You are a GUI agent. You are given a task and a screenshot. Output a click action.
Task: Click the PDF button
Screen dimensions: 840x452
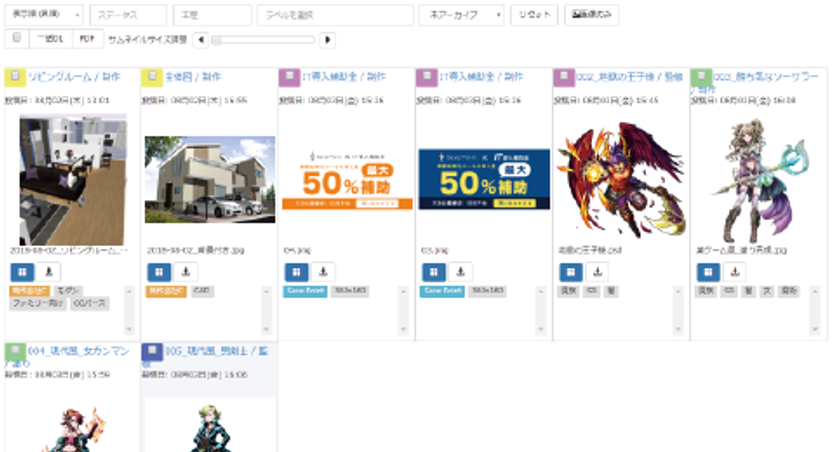point(87,39)
